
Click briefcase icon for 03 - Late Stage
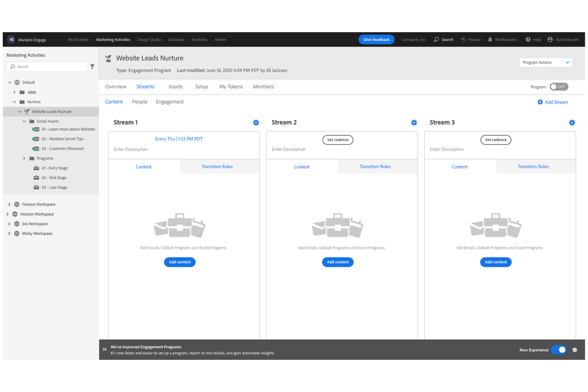click(36, 187)
